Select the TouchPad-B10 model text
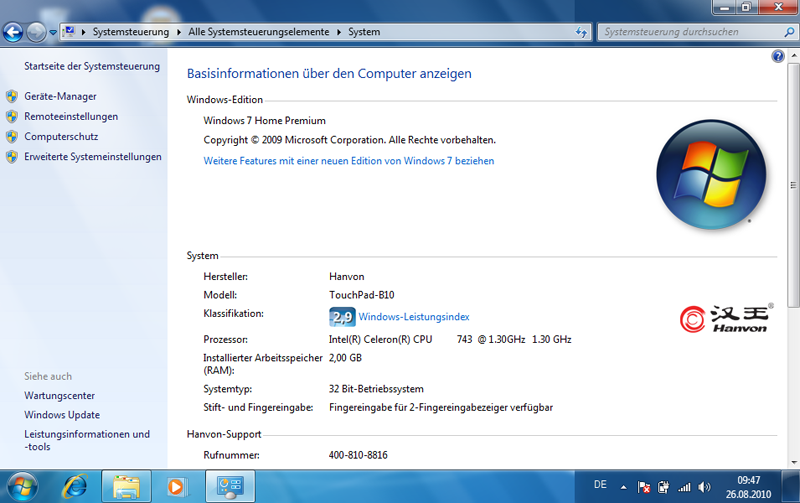The image size is (800, 503). tap(362, 295)
